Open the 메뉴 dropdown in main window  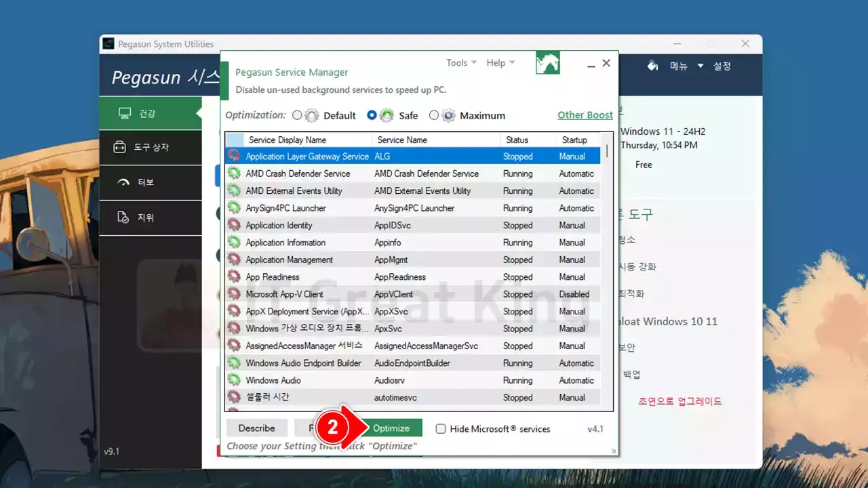pos(686,66)
